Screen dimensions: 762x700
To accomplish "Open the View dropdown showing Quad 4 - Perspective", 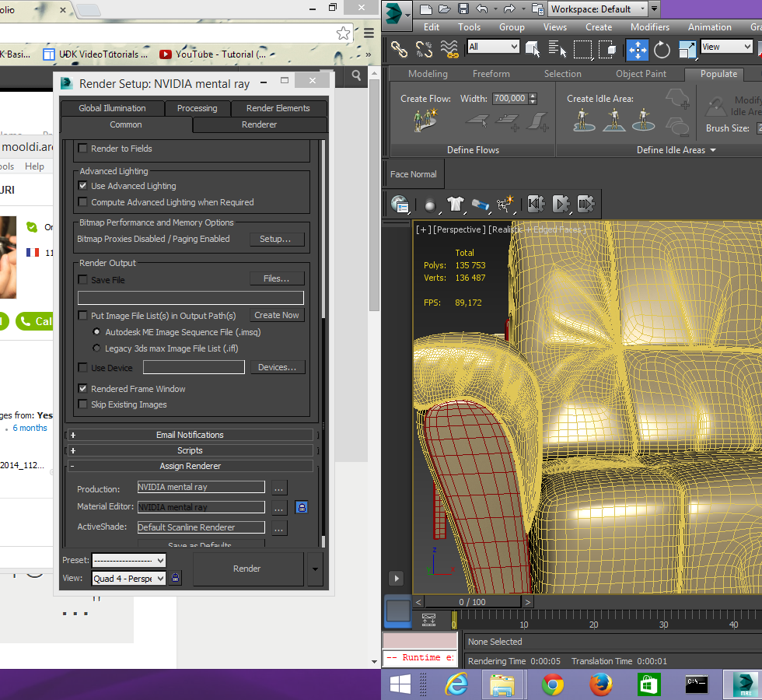I will point(129,578).
